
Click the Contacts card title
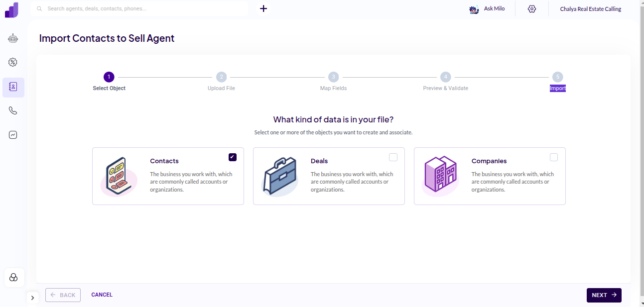(x=164, y=161)
